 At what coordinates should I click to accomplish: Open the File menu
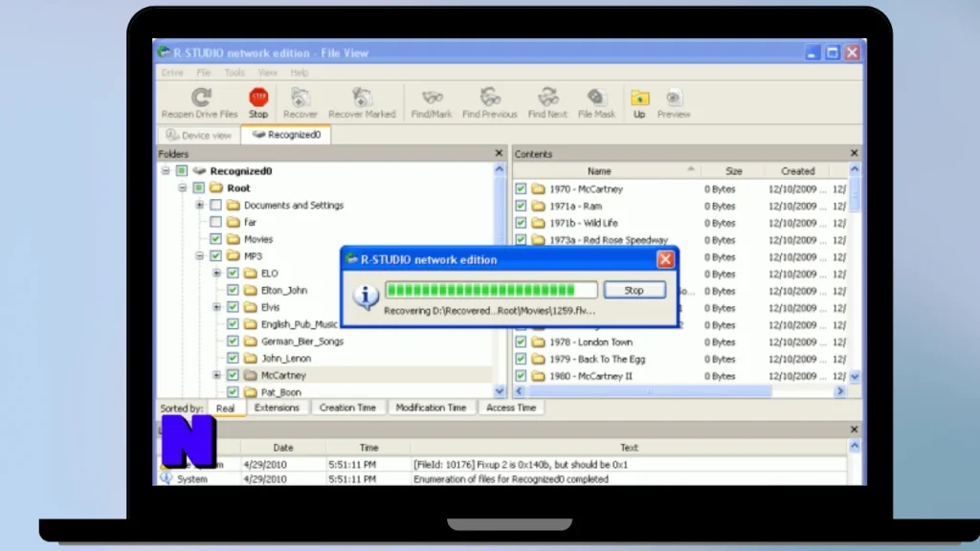204,73
